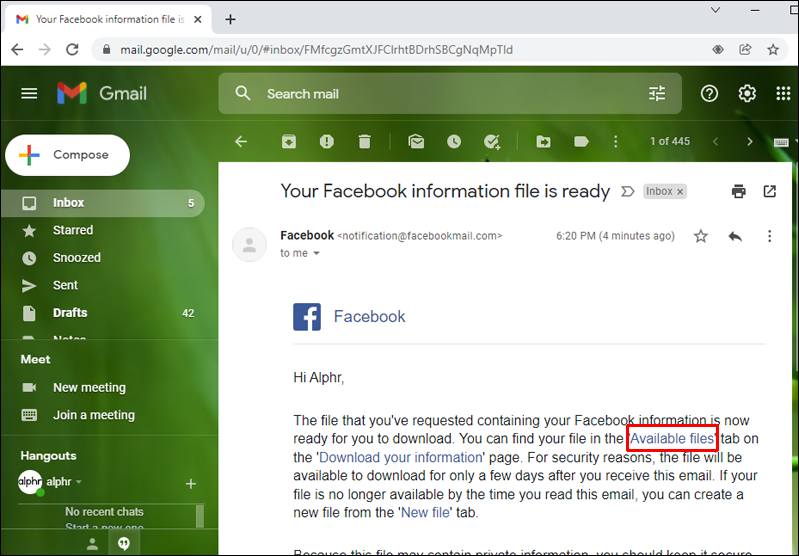This screenshot has height=556, width=799.
Task: Open browser tab search chevron
Action: 715,10
